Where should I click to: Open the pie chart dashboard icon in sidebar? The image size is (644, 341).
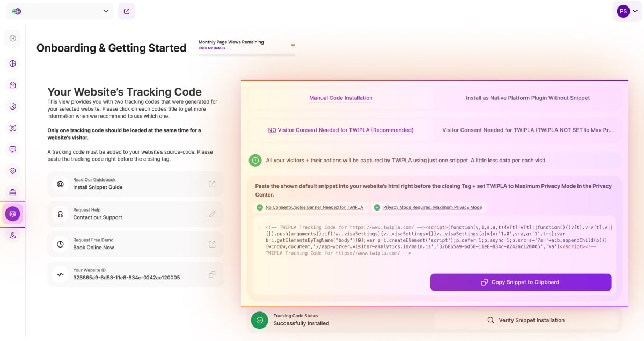(x=13, y=63)
